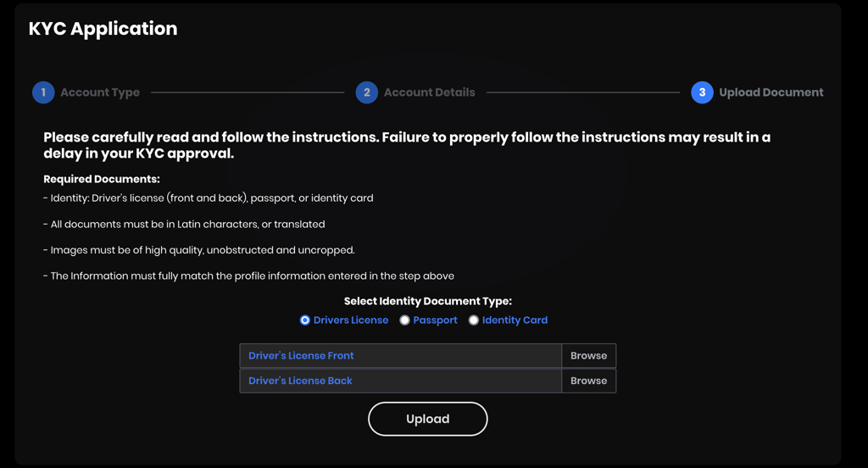
Task: Click the progress line between steps 2 and 3
Action: 583,92
